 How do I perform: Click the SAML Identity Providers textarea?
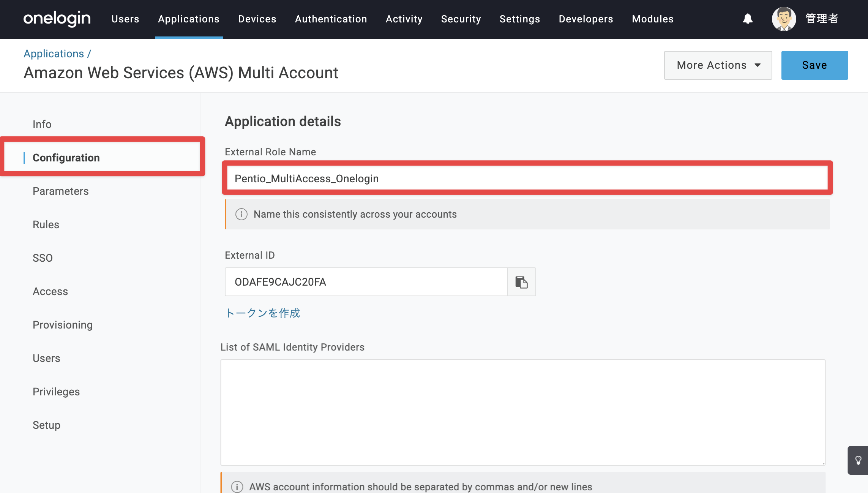tap(523, 412)
